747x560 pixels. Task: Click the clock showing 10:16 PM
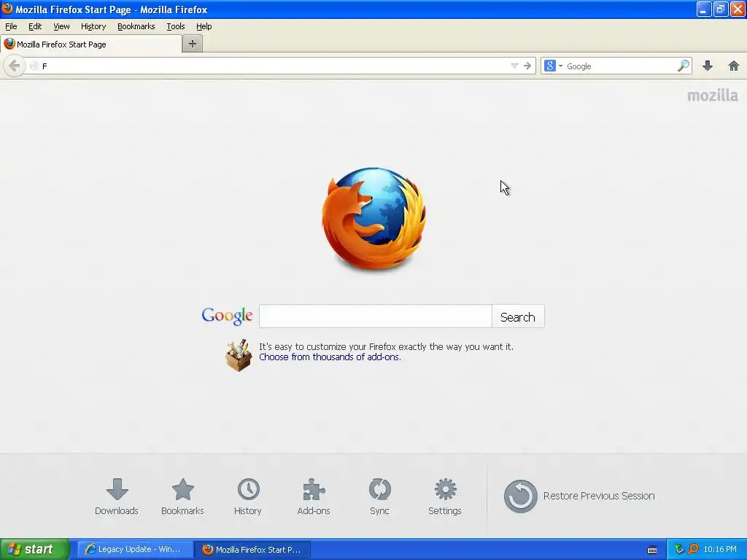720,549
